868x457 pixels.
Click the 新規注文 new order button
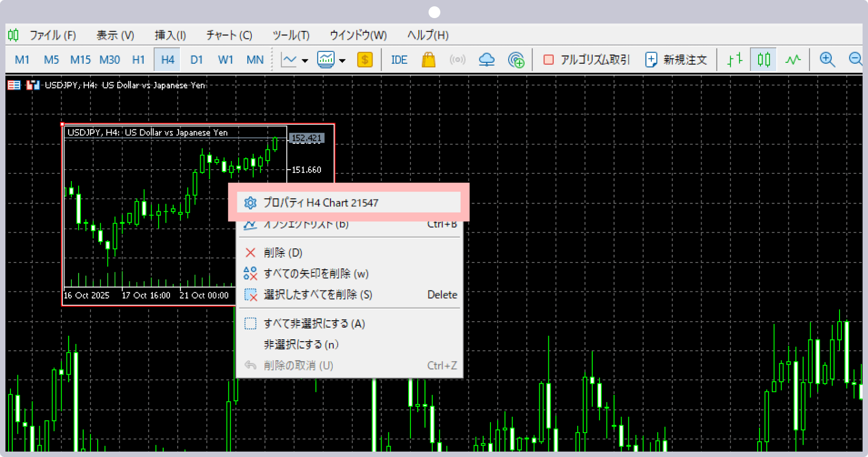coord(676,60)
